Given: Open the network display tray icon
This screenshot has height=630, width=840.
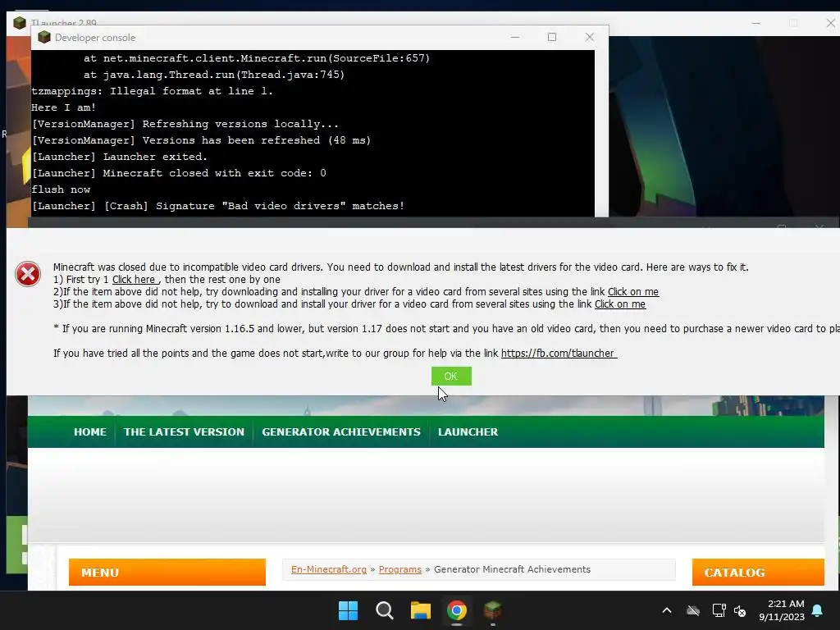Looking at the screenshot, I should (719, 610).
